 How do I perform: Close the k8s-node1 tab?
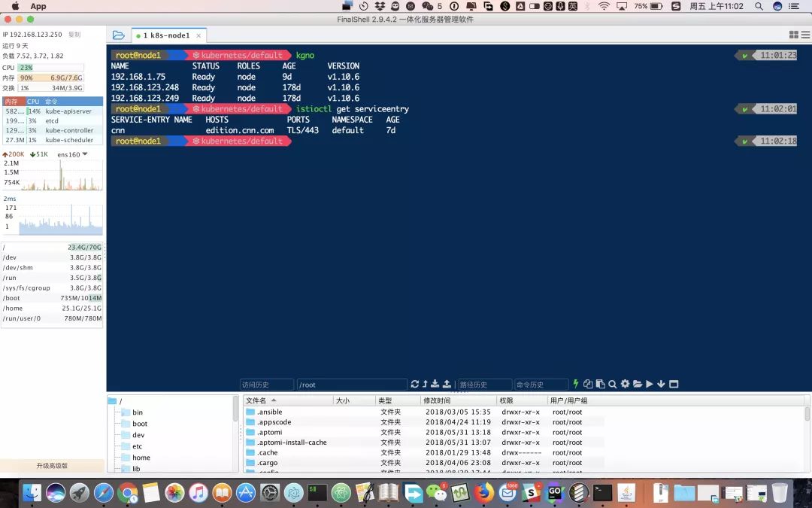(198, 36)
